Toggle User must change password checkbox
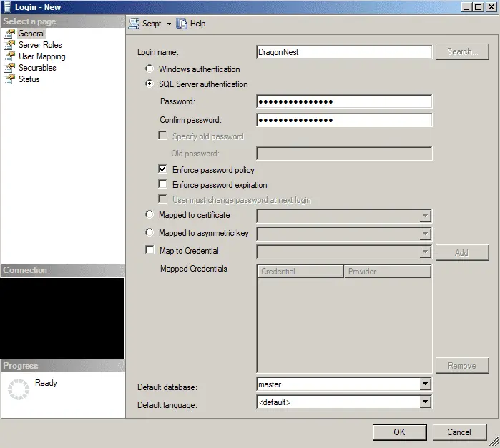Screen dimensions: 500x448 click(x=162, y=199)
